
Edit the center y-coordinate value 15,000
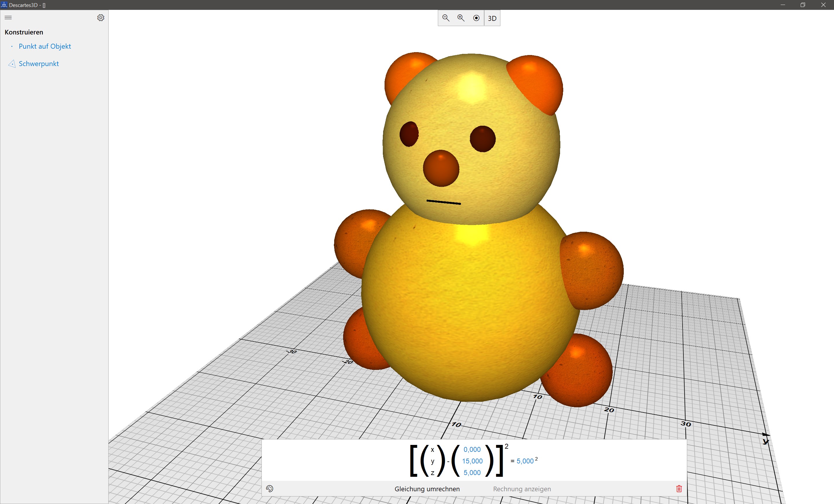(472, 461)
